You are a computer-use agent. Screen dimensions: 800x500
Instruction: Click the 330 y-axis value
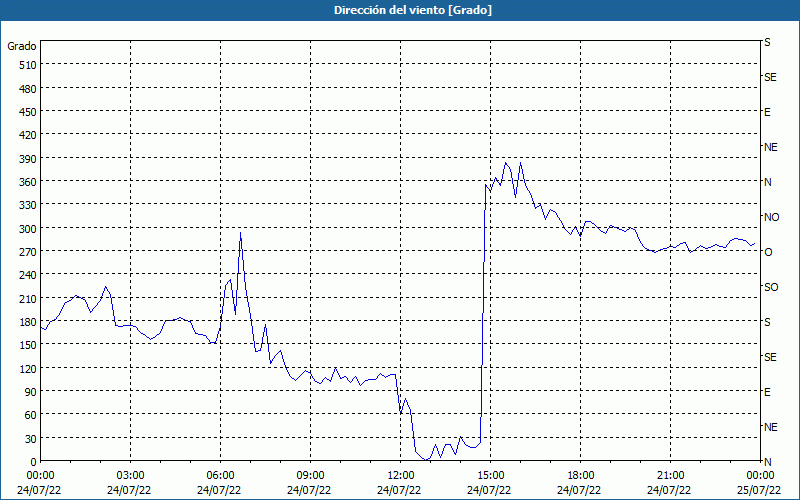pos(28,205)
